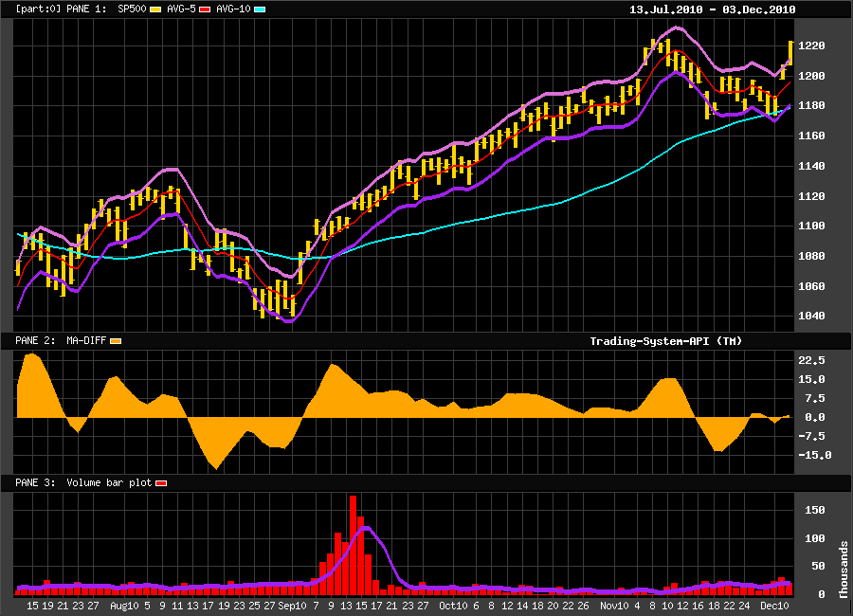Click the 1200 price axis label
Image resolution: width=853 pixels, height=616 pixels.
pos(811,76)
